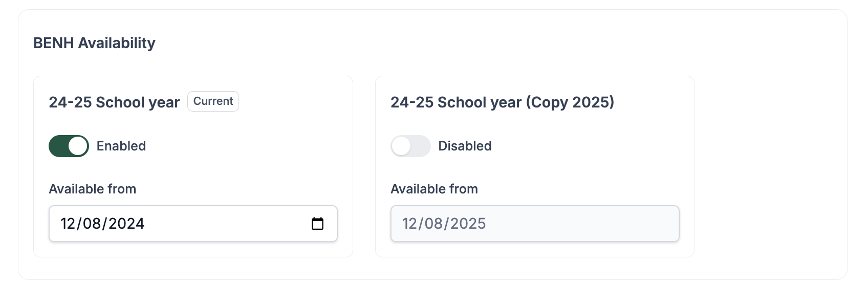This screenshot has height=305, width=868.
Task: Turn off the Enabled switch for 24-25 School year
Action: pos(69,146)
